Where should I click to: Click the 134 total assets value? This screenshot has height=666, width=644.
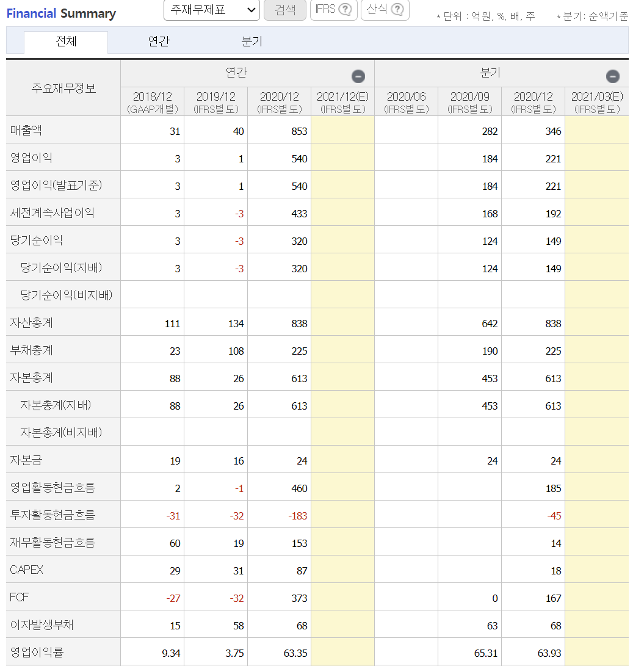click(x=236, y=324)
